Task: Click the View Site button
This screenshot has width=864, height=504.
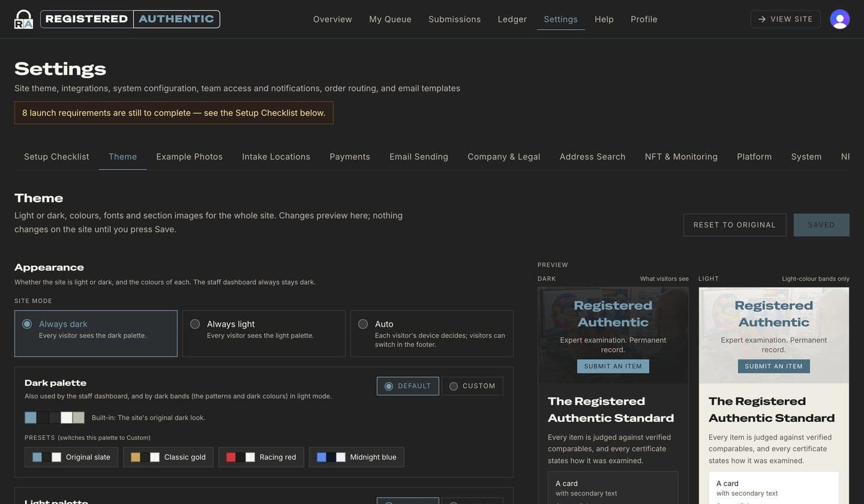Action: pos(785,19)
